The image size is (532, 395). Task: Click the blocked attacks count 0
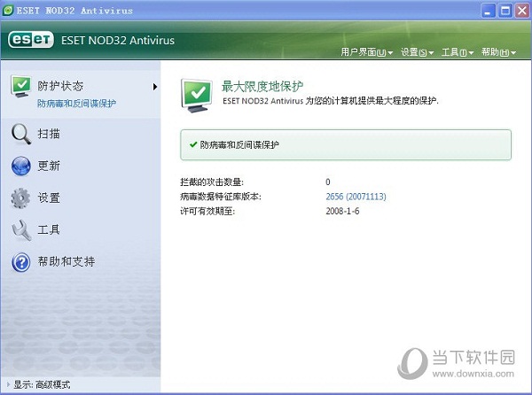(x=328, y=182)
